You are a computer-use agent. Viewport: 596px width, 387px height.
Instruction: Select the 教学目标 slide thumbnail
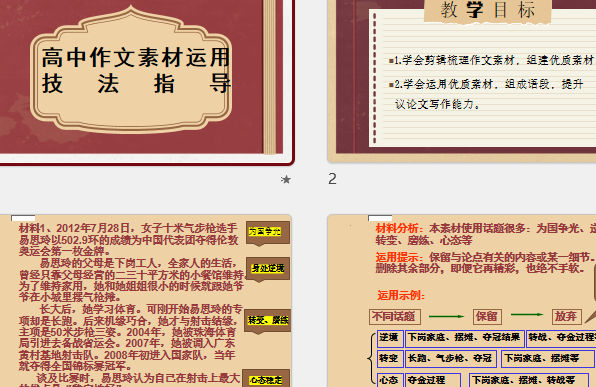[462, 81]
